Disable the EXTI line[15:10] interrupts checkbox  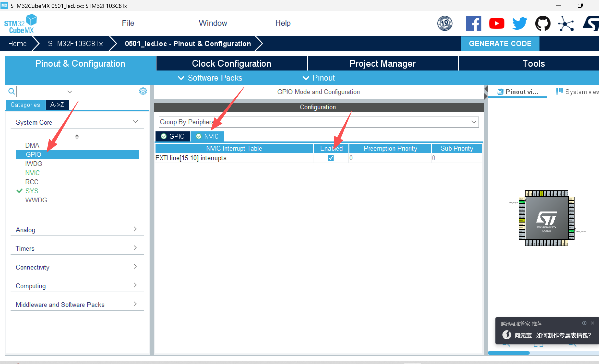[x=330, y=158]
